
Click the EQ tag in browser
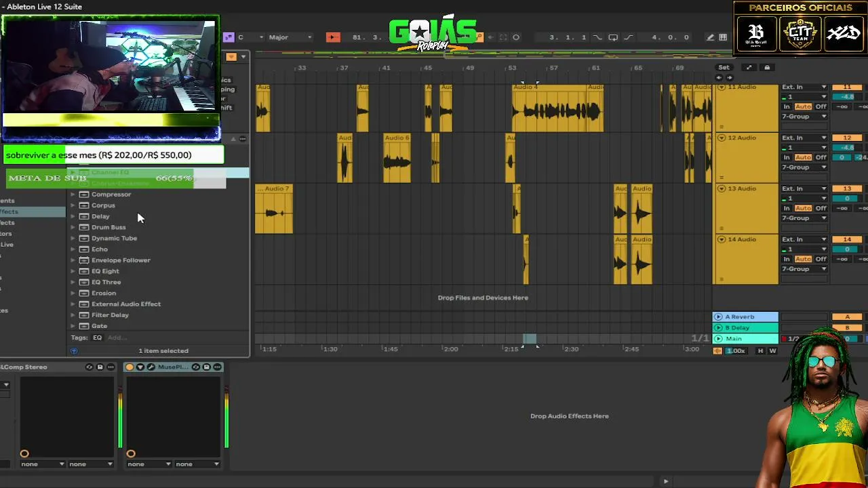pos(97,338)
